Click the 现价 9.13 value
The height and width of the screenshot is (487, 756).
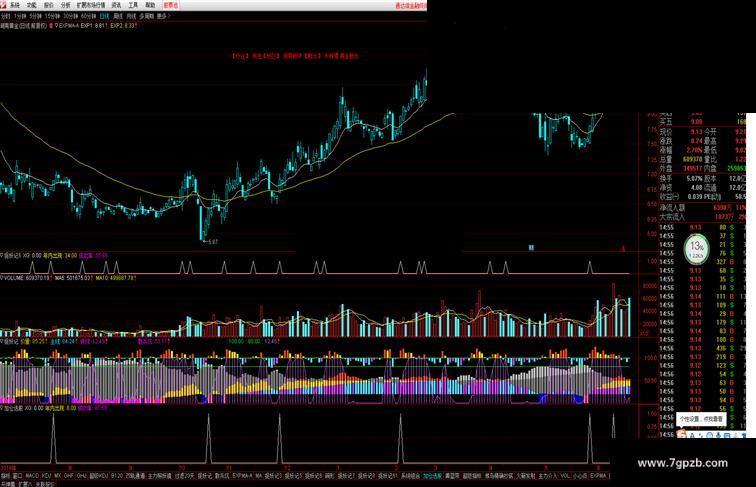click(696, 132)
